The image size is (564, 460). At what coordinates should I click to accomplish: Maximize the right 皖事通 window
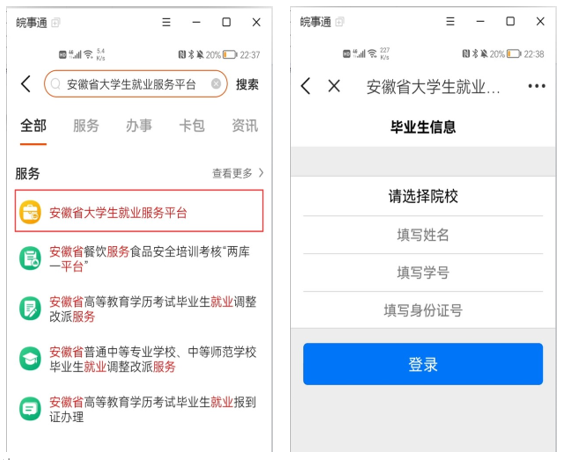click(x=510, y=21)
